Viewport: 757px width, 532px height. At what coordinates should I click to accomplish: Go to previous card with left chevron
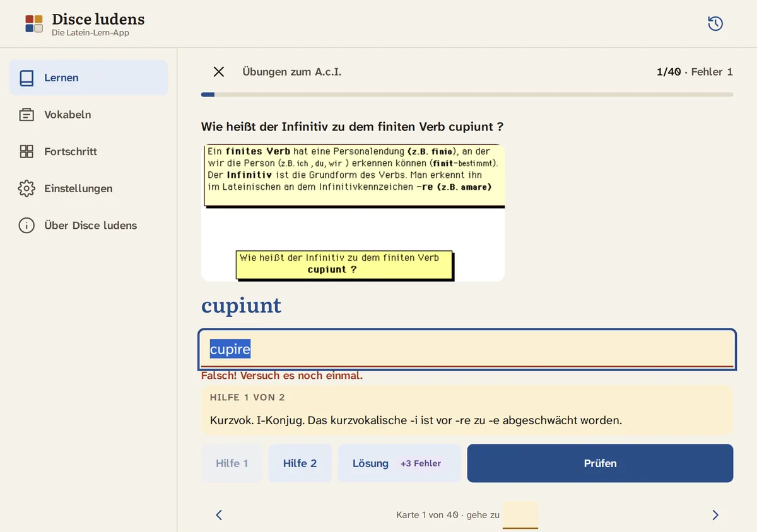[219, 515]
